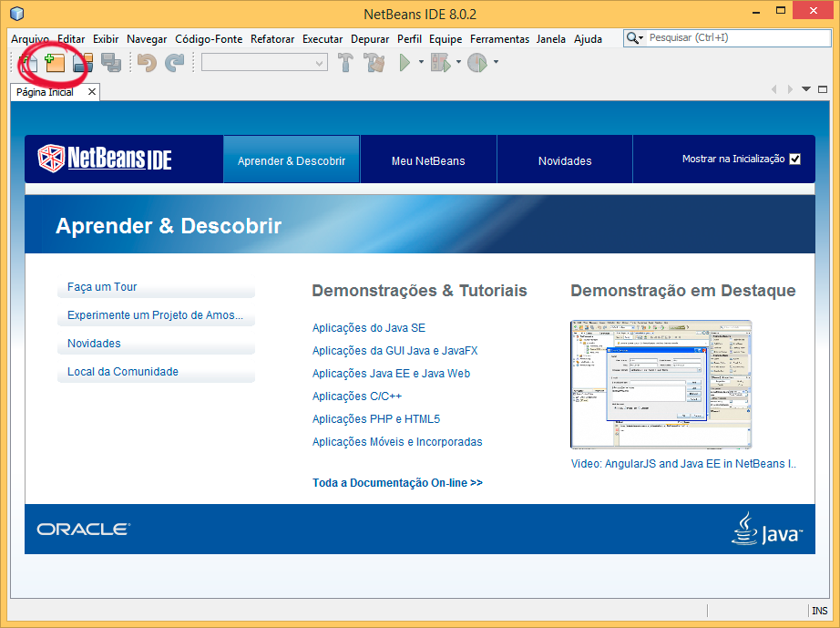Open Aplicações PHP e HTML5 link
Image resolution: width=840 pixels, height=628 pixels.
click(x=376, y=419)
